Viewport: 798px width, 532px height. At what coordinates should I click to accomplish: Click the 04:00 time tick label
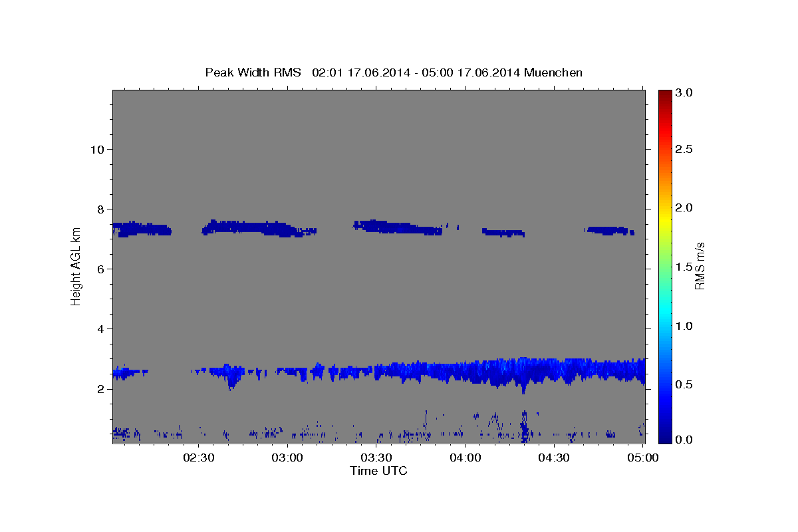click(465, 458)
